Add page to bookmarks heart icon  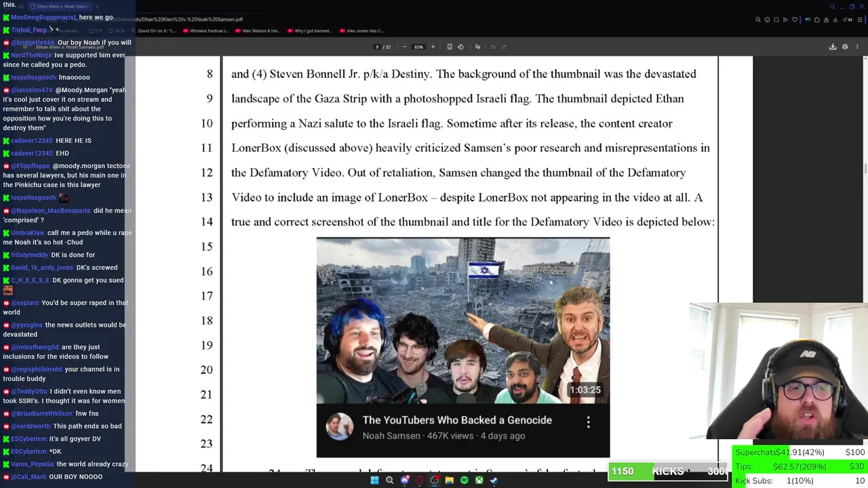[795, 20]
